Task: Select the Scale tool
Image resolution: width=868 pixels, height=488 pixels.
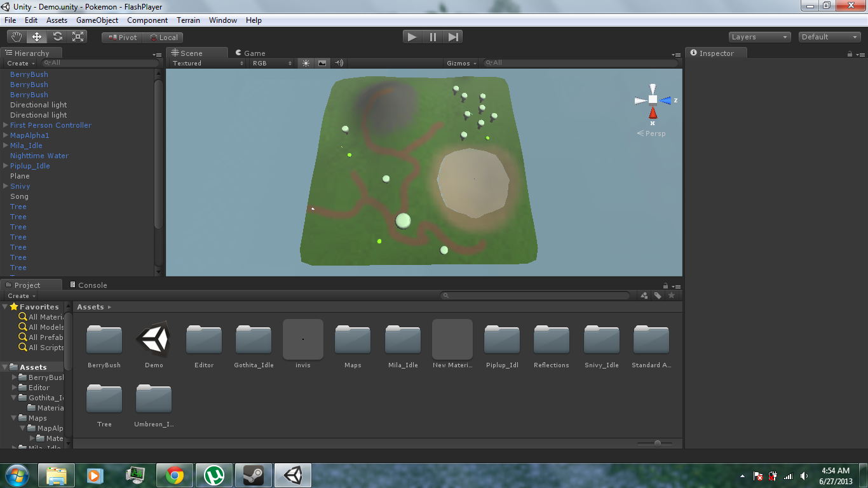Action: click(78, 37)
